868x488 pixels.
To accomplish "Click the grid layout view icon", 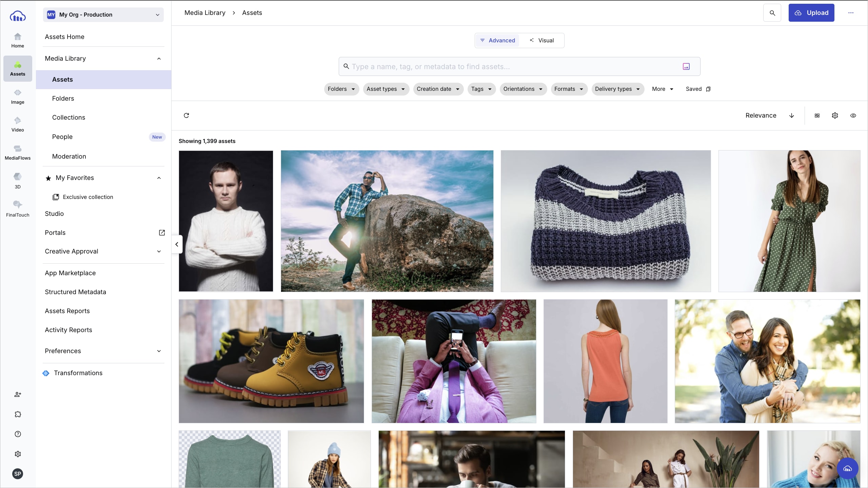I will click(817, 116).
